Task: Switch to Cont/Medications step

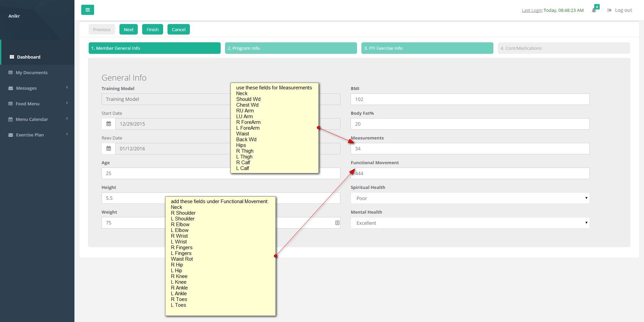Action: [x=564, y=48]
